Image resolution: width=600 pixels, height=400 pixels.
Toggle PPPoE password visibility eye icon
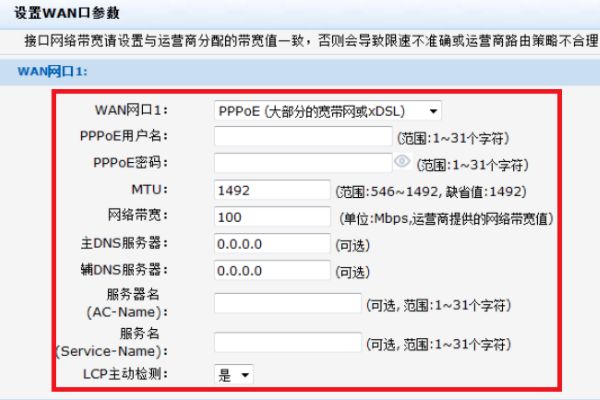(x=402, y=162)
